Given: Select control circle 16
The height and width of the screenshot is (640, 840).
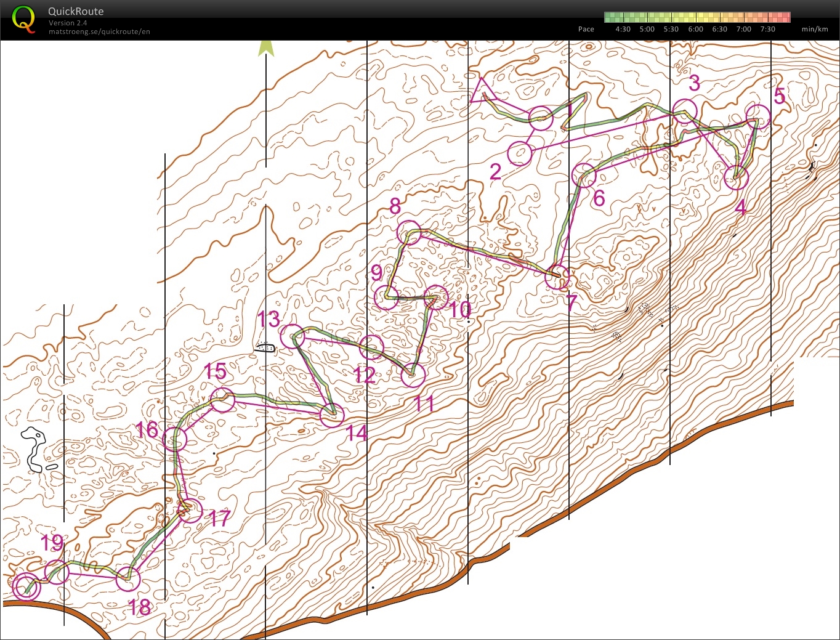Looking at the screenshot, I should (176, 439).
